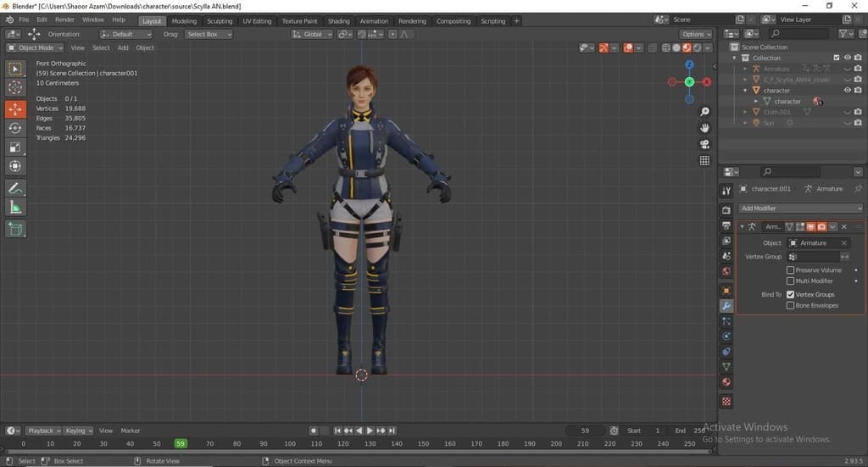Click the zoom magnifier icon in viewport
The height and width of the screenshot is (467, 868).
[704, 112]
